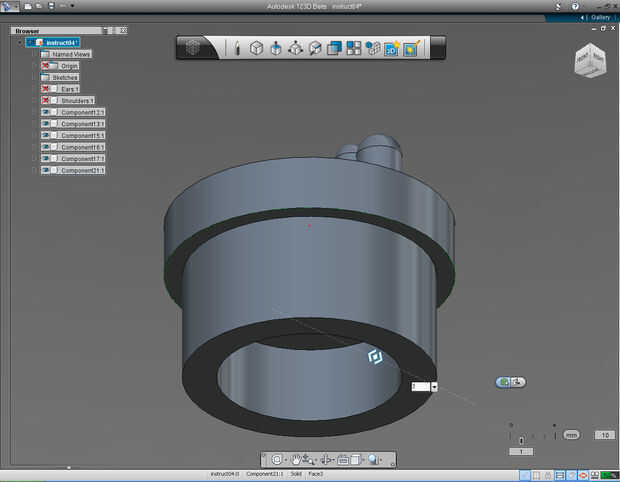Screen dimensions: 620x482
Task: Click the Pattern tool icon in toolbar
Action: pos(354,47)
